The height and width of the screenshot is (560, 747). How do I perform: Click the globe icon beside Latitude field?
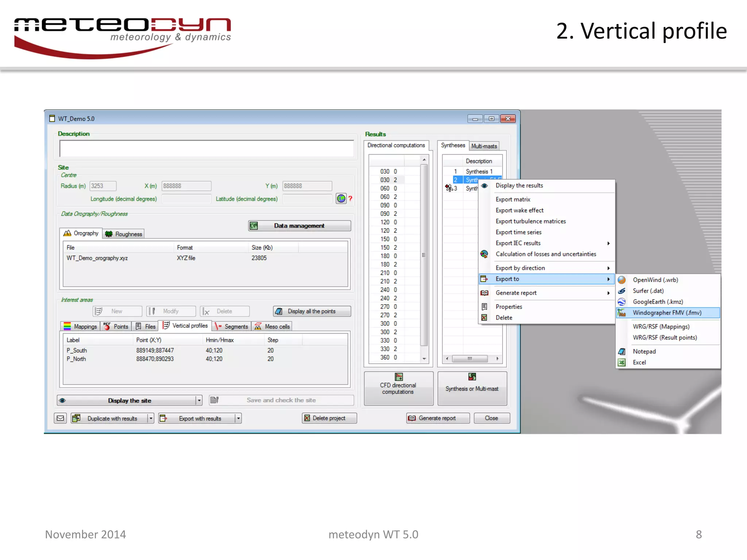341,198
